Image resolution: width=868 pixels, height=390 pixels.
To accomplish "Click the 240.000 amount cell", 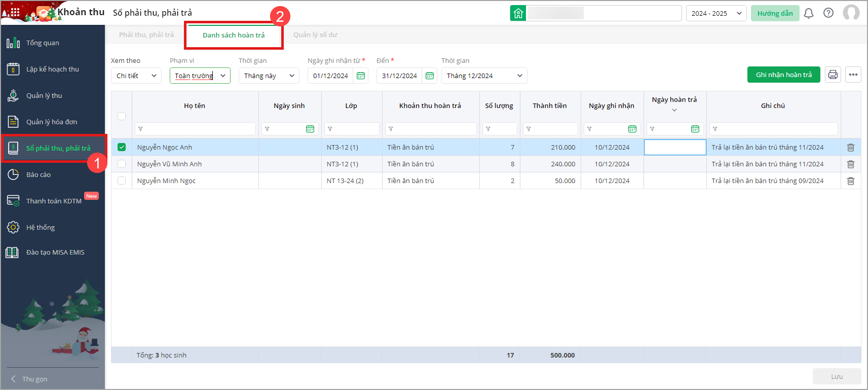I will point(550,164).
